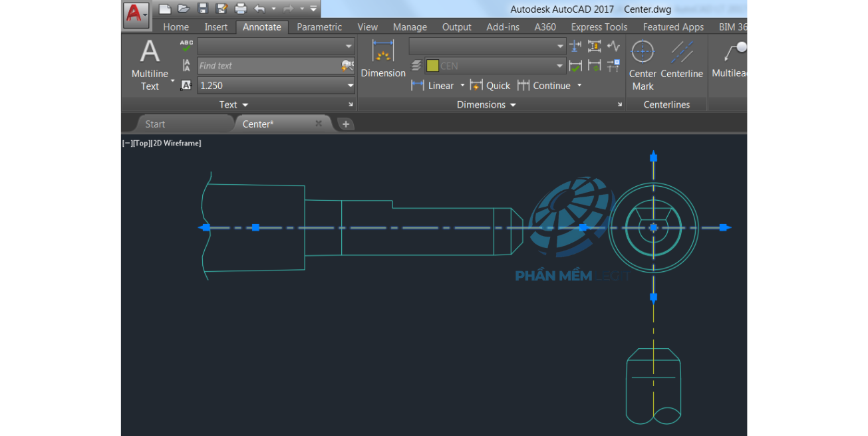868x436 pixels.
Task: Click the plus button for new drawing tab
Action: coord(346,124)
